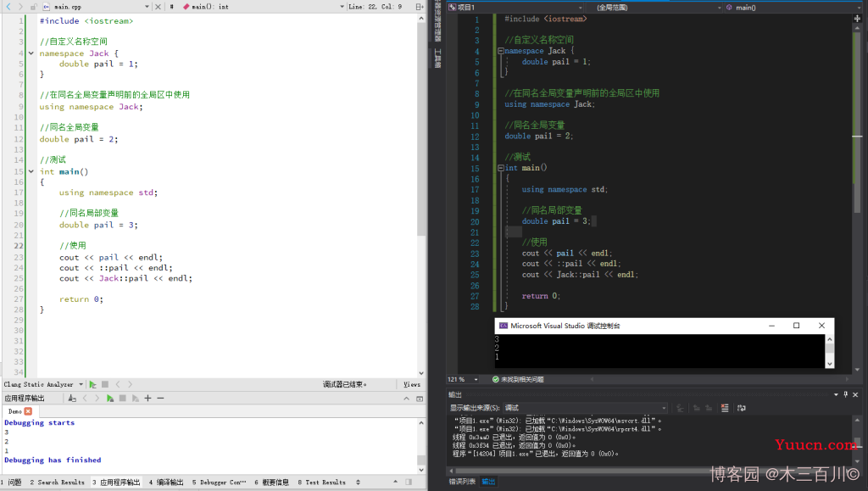Toggle the right sidebar icon in status bar
The image size is (868, 491).
point(409,483)
